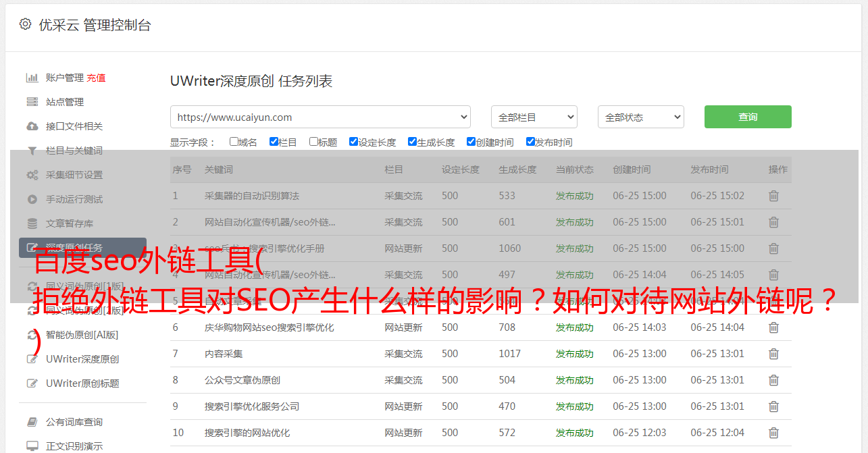
Task: Delete the 公众号文章伪原创 task
Action: coord(773,380)
